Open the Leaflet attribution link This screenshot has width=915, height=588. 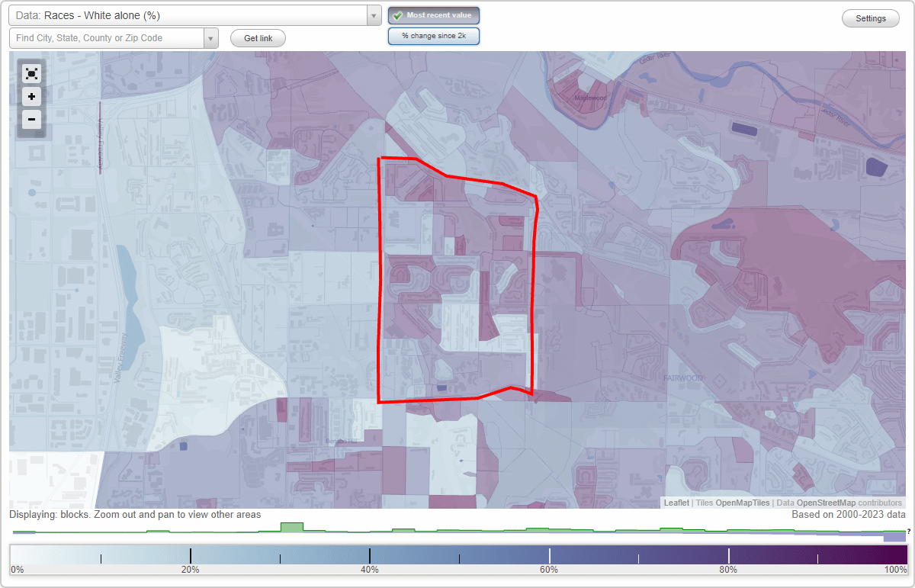point(676,503)
